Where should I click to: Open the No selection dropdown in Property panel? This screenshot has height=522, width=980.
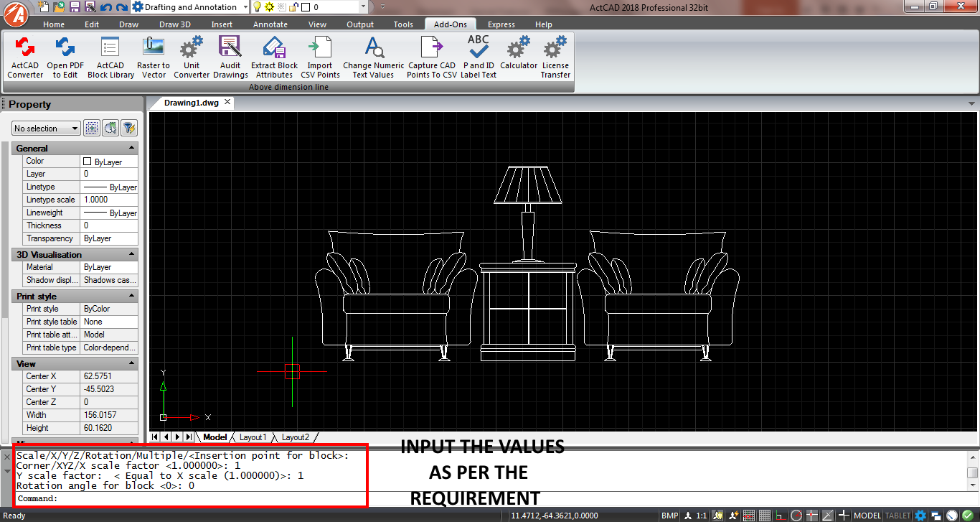[45, 128]
